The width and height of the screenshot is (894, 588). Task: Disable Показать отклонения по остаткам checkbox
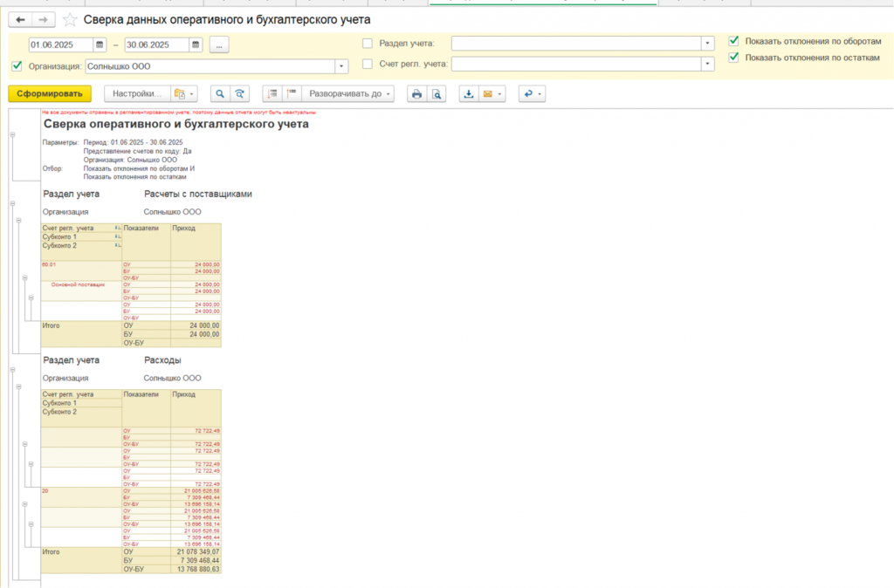(733, 58)
